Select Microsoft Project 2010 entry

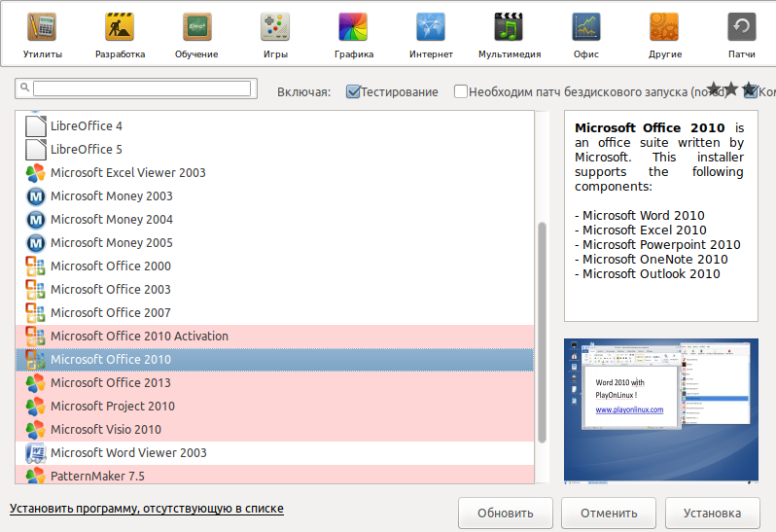(x=274, y=407)
